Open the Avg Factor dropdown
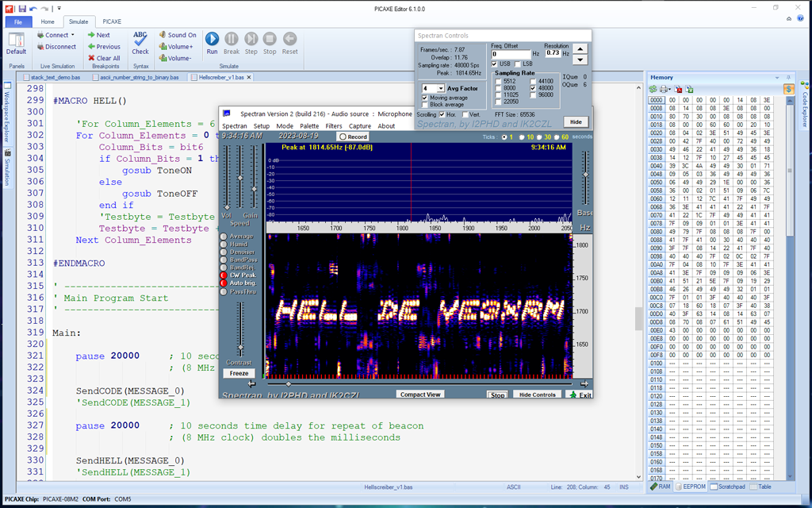The height and width of the screenshot is (508, 812). click(x=441, y=89)
